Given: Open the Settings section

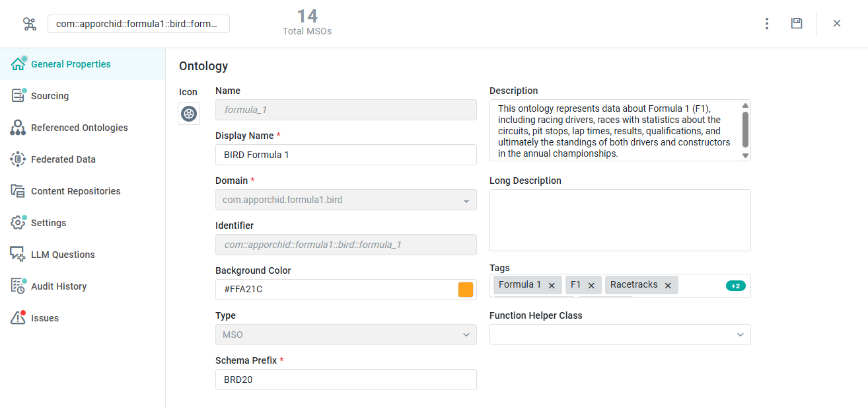Looking at the screenshot, I should (x=48, y=223).
